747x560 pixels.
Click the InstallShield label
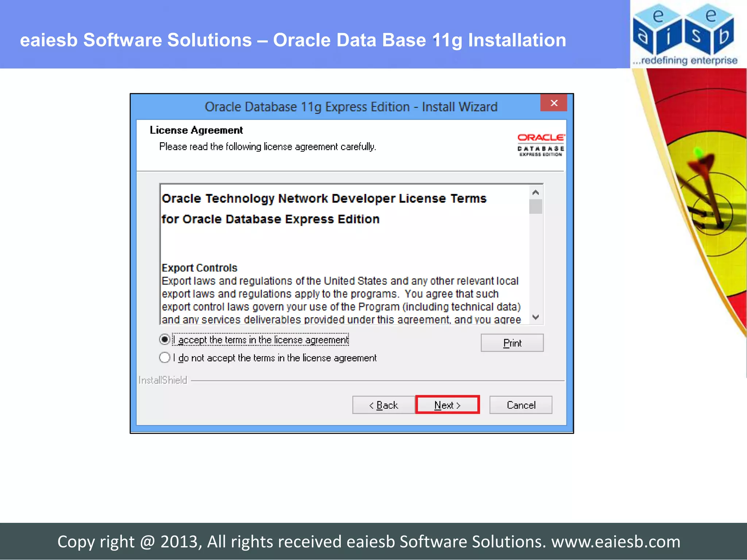tap(163, 380)
